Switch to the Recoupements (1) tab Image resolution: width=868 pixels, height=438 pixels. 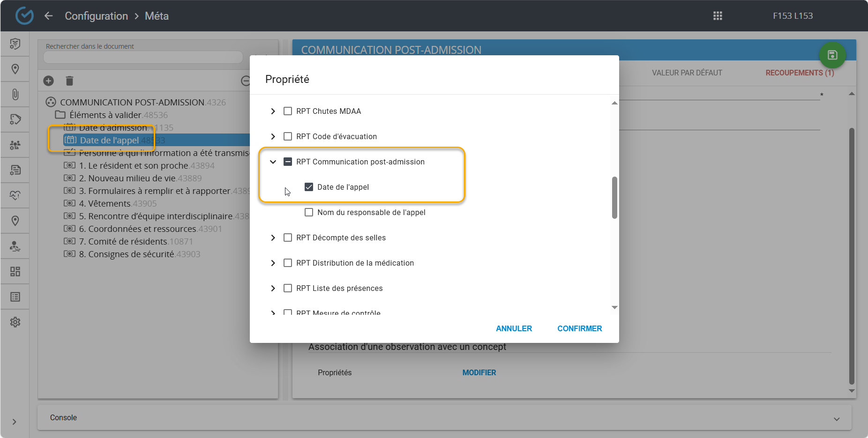pos(800,73)
